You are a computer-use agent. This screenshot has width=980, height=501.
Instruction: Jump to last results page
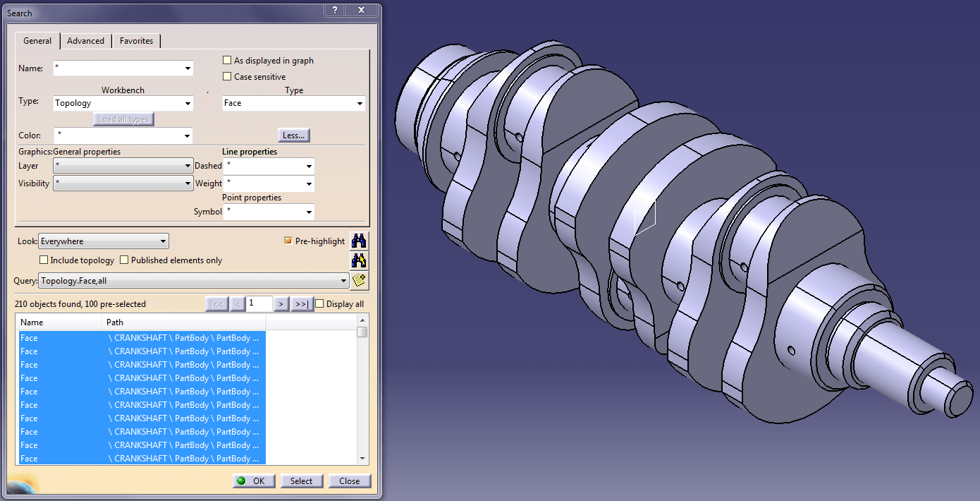tap(302, 304)
